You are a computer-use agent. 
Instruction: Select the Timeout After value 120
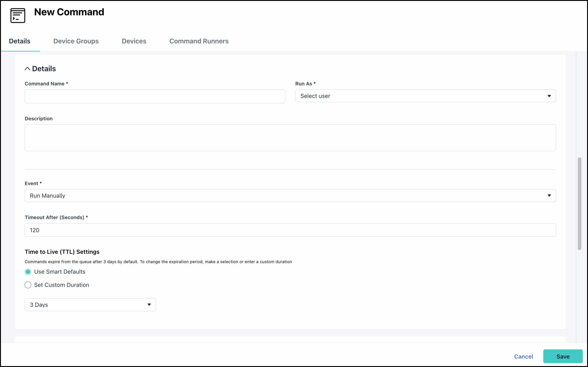[x=290, y=230]
